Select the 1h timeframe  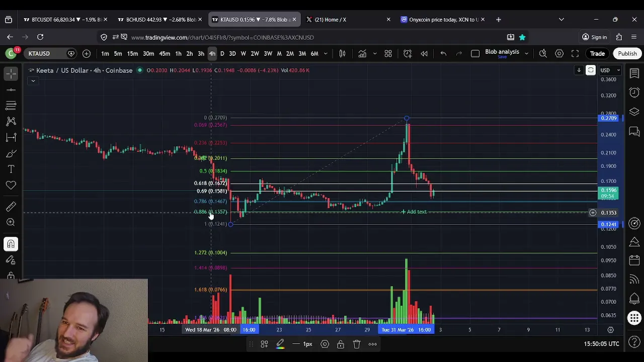pos(178,54)
